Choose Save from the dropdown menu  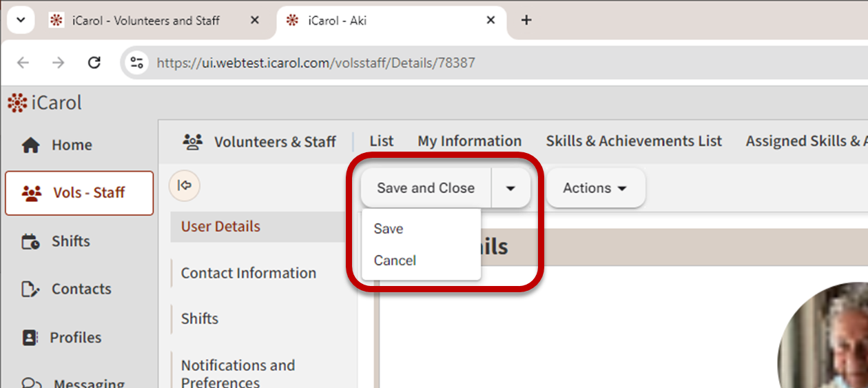tap(389, 229)
